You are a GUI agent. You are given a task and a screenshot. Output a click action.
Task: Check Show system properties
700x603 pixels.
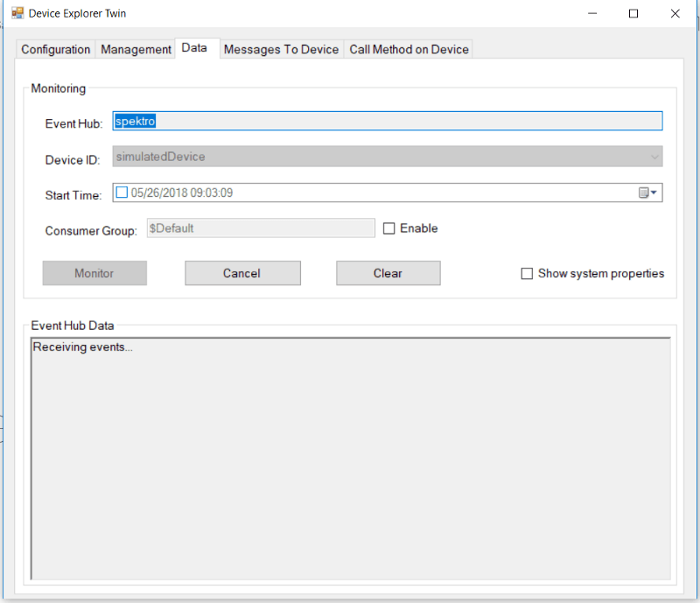[x=527, y=273]
